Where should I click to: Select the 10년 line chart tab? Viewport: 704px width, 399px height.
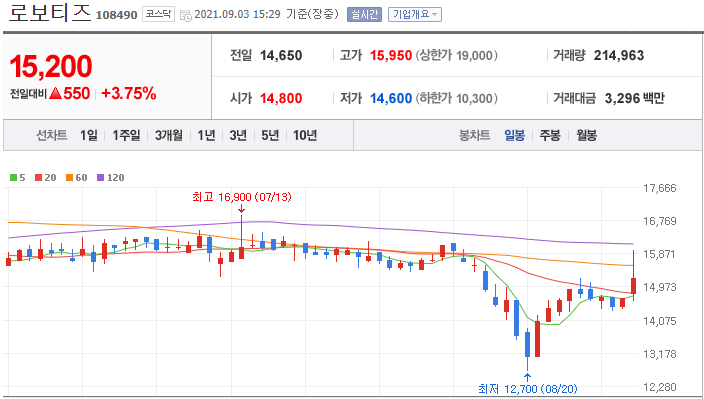(x=305, y=135)
